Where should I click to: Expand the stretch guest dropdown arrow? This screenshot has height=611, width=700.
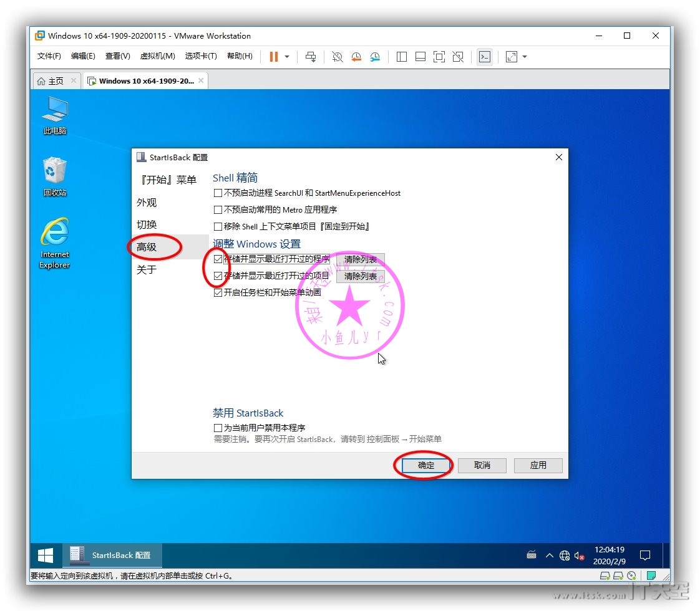click(x=525, y=57)
